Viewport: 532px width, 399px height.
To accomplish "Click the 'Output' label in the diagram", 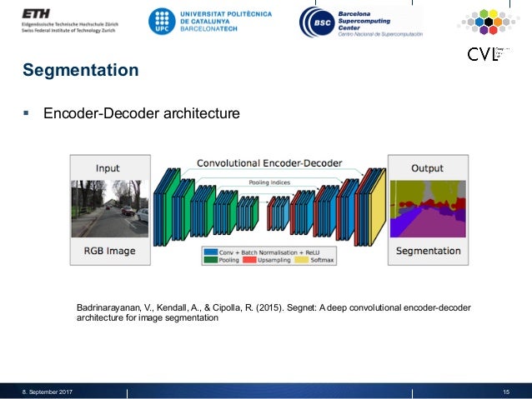I will coord(427,168).
